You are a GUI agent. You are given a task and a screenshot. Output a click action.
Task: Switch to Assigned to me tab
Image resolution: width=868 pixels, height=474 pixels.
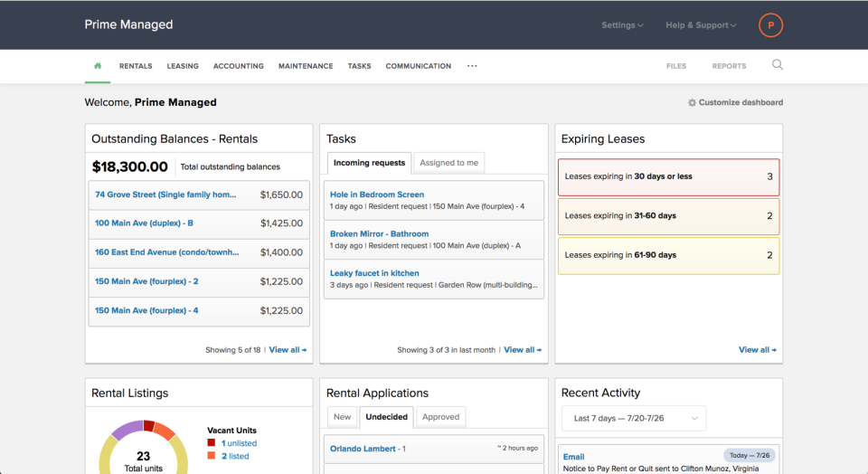449,163
